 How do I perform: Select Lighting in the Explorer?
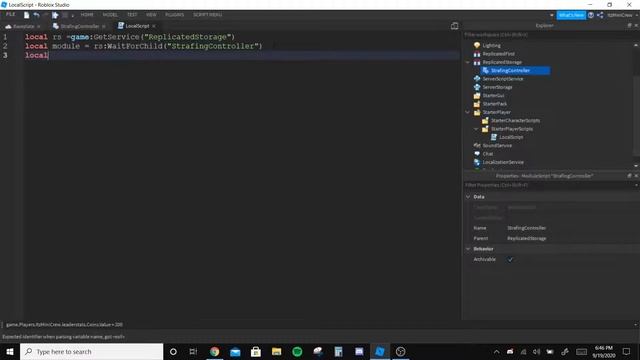pyautogui.click(x=491, y=45)
